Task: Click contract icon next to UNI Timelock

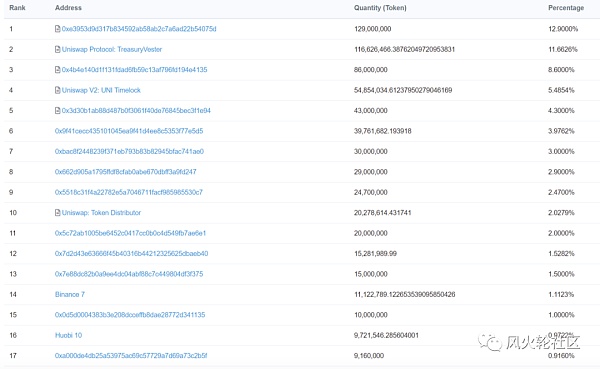Action: click(57, 90)
